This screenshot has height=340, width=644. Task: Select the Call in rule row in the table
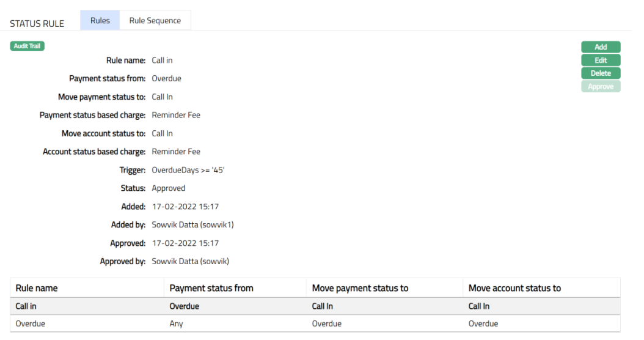pos(26,306)
